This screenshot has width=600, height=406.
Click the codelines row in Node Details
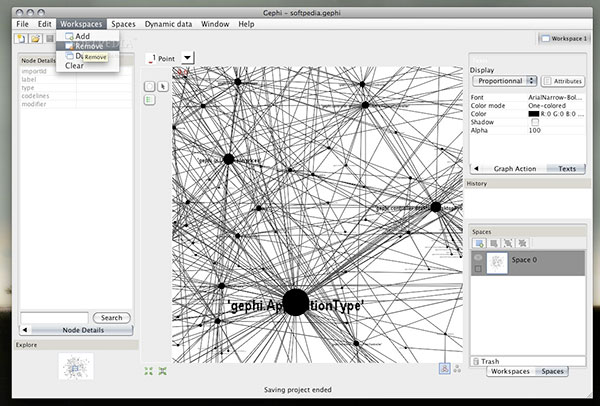click(x=76, y=96)
